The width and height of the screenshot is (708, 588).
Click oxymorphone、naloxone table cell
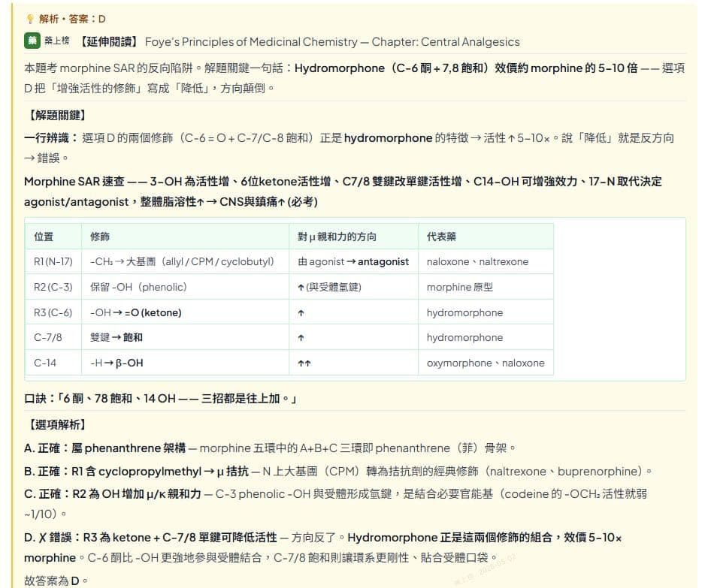pos(486,363)
